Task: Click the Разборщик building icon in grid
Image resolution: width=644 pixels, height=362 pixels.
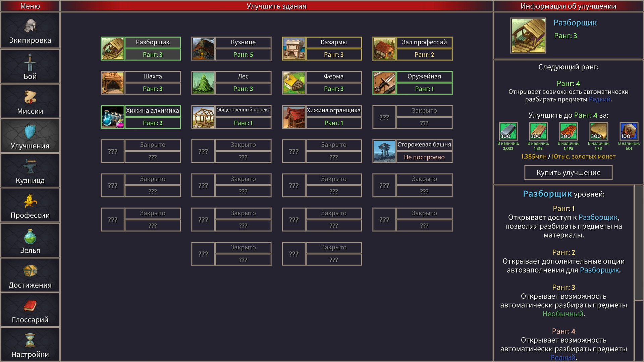Action: click(x=113, y=49)
